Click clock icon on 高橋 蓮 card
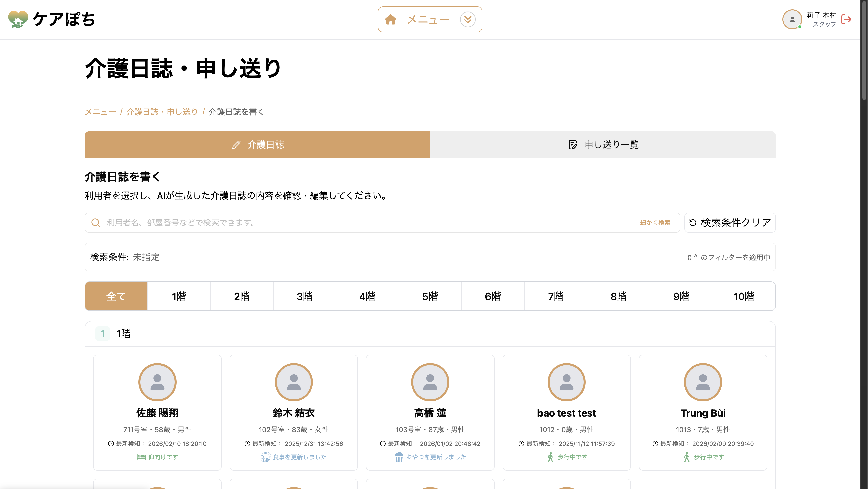The height and width of the screenshot is (489, 868). click(x=383, y=444)
